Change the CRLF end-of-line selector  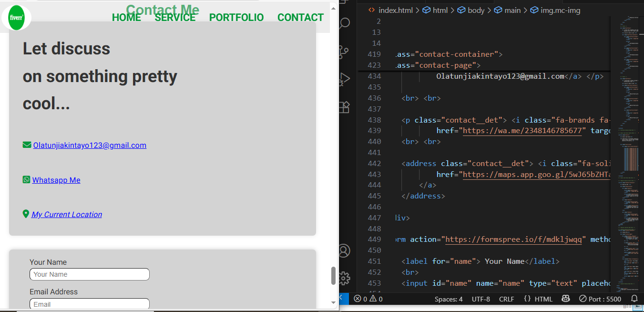(x=506, y=299)
